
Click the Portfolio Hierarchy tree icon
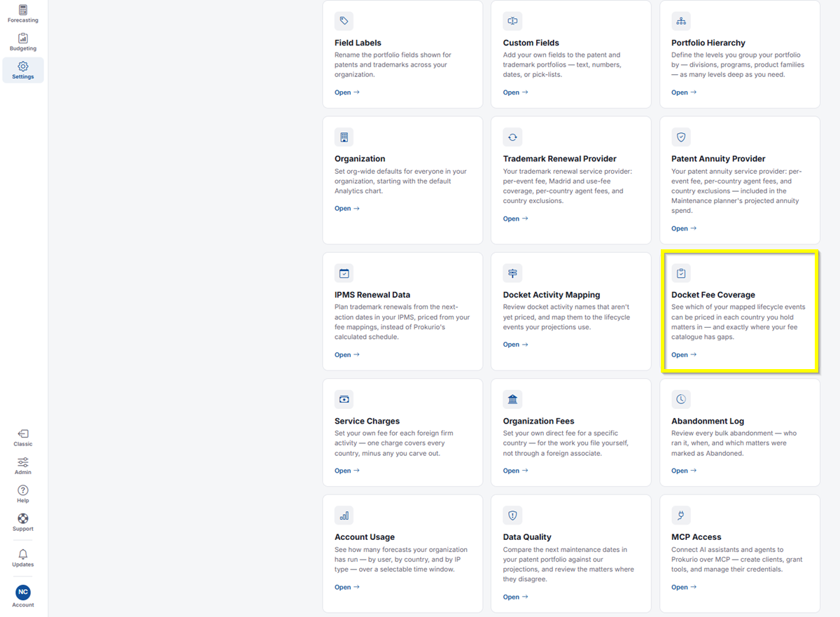point(680,21)
